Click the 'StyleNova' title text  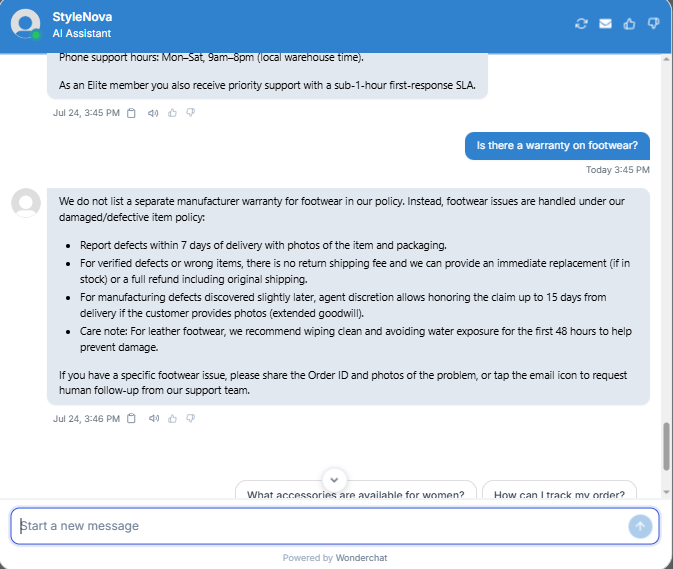(x=82, y=17)
